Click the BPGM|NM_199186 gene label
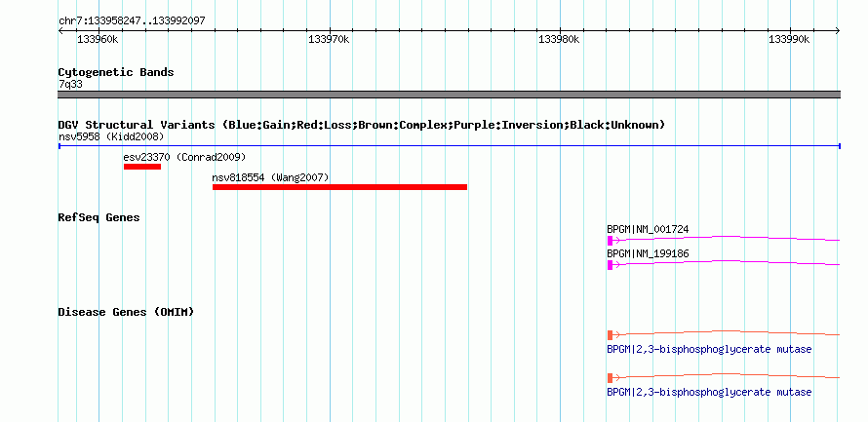This screenshot has width=868, height=422. tap(648, 253)
